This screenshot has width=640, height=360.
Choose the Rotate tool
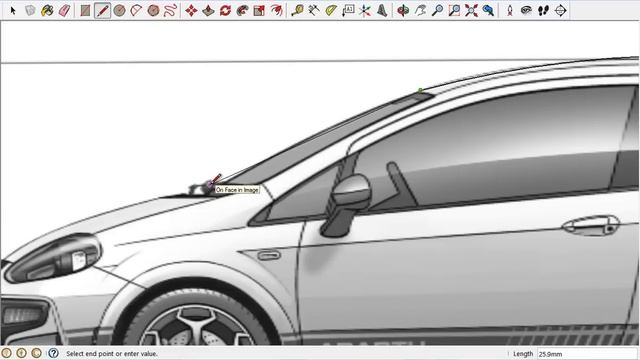click(225, 11)
